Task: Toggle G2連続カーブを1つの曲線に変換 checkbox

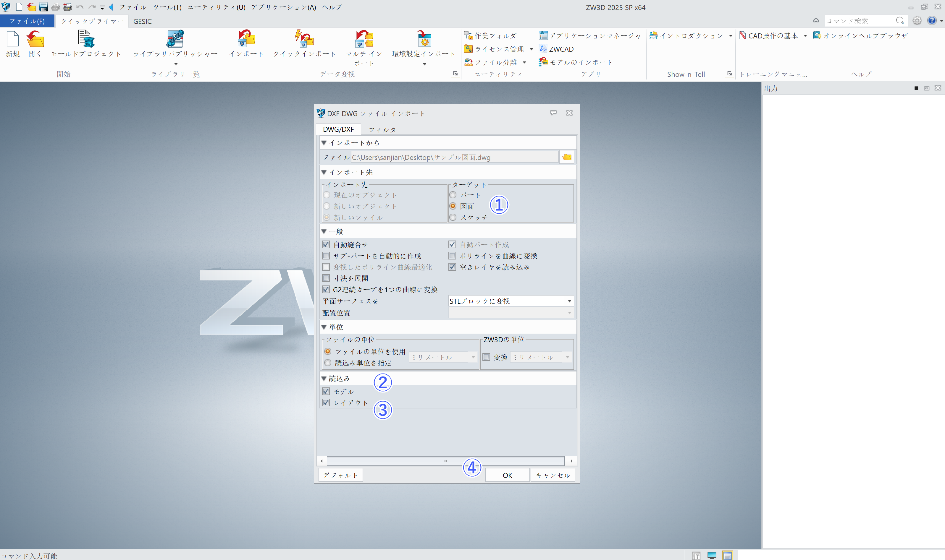Action: point(326,289)
